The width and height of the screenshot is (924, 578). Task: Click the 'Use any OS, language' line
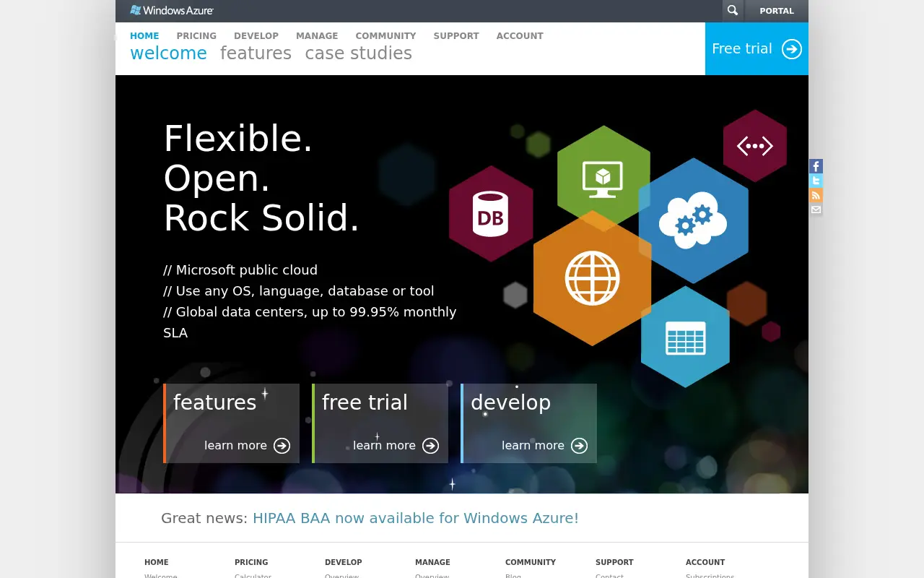299,291
